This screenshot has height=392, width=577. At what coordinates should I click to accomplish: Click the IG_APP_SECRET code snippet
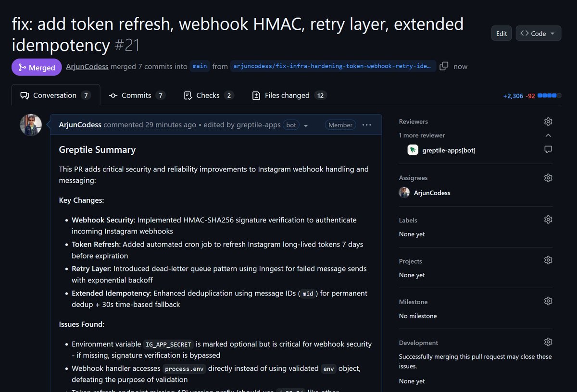tap(169, 344)
